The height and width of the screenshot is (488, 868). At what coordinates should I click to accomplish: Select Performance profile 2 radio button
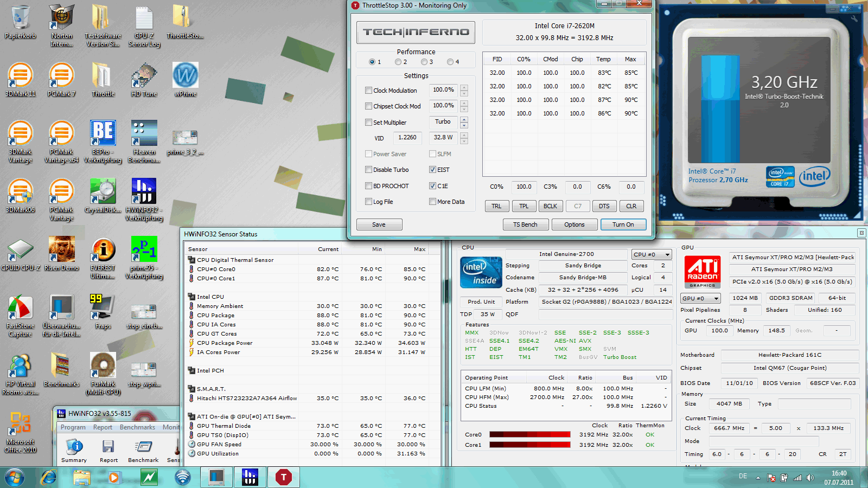(398, 62)
